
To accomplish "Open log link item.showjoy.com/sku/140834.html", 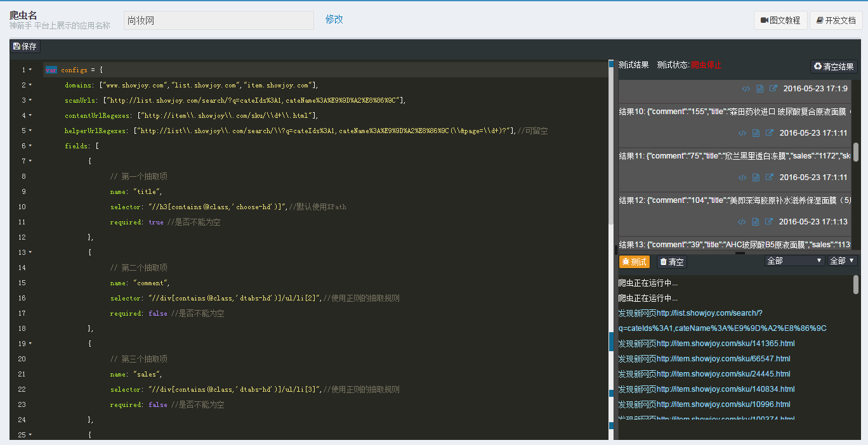I will tap(726, 389).
